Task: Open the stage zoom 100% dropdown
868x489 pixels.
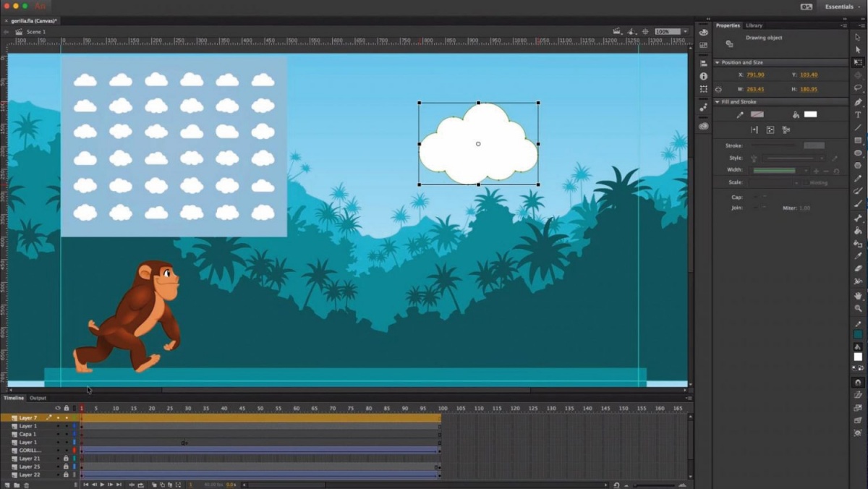Action: click(x=671, y=32)
